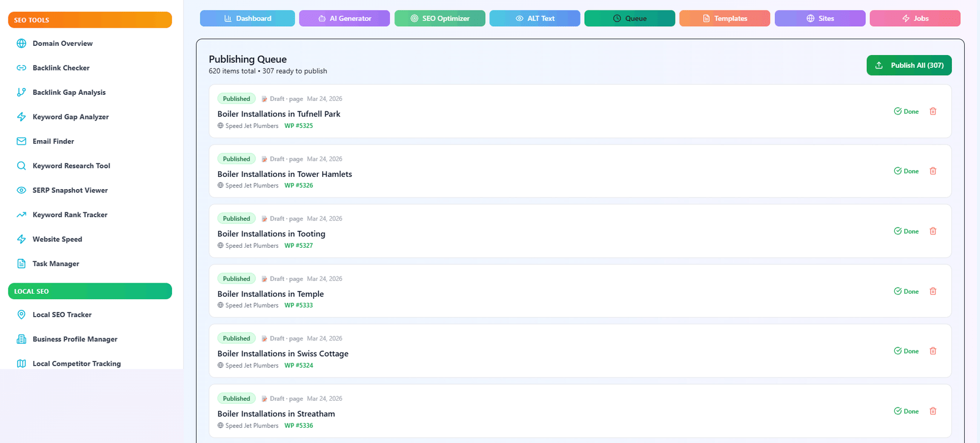Open Backlink Gap Analysis
This screenshot has height=443, width=980.
point(69,92)
